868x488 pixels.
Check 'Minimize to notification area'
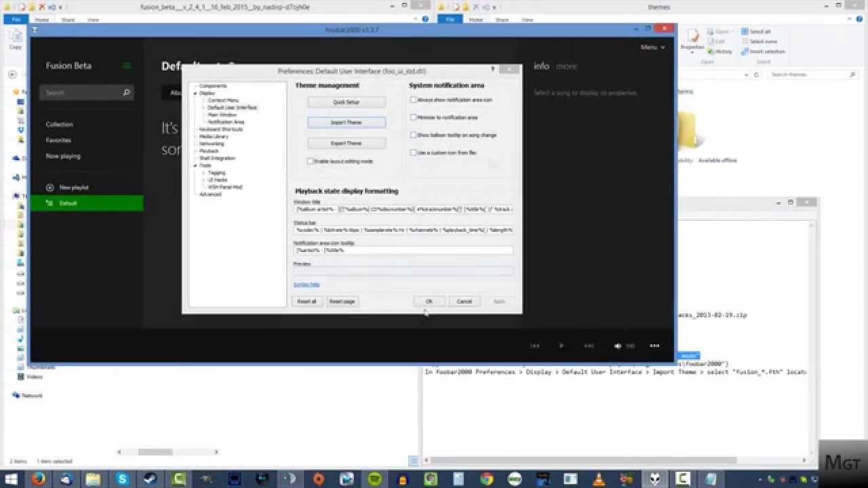pos(413,117)
